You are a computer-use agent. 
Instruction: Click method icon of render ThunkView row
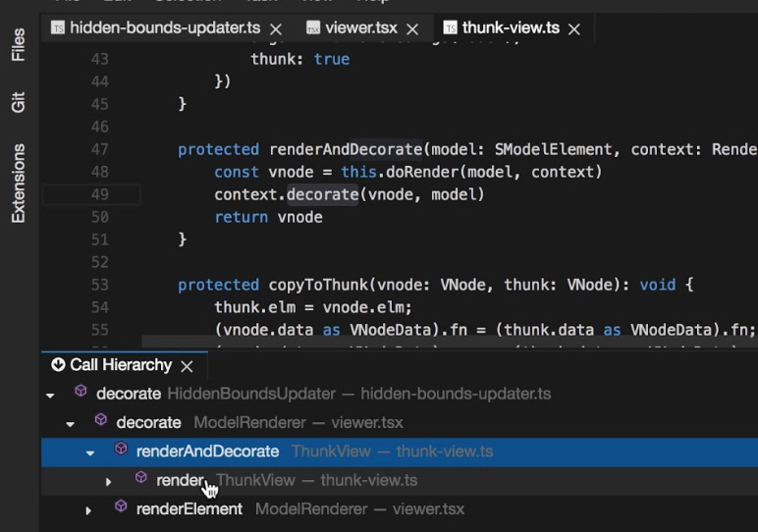click(140, 477)
